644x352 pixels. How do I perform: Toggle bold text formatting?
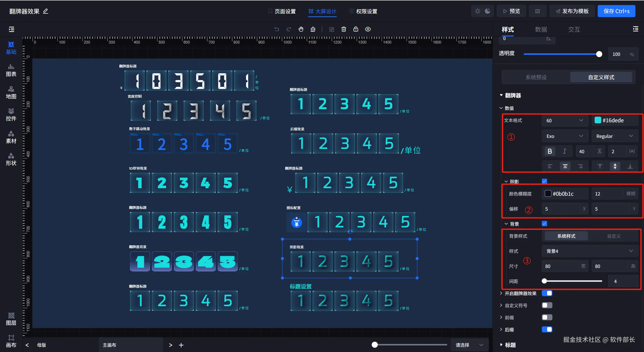[x=550, y=151]
